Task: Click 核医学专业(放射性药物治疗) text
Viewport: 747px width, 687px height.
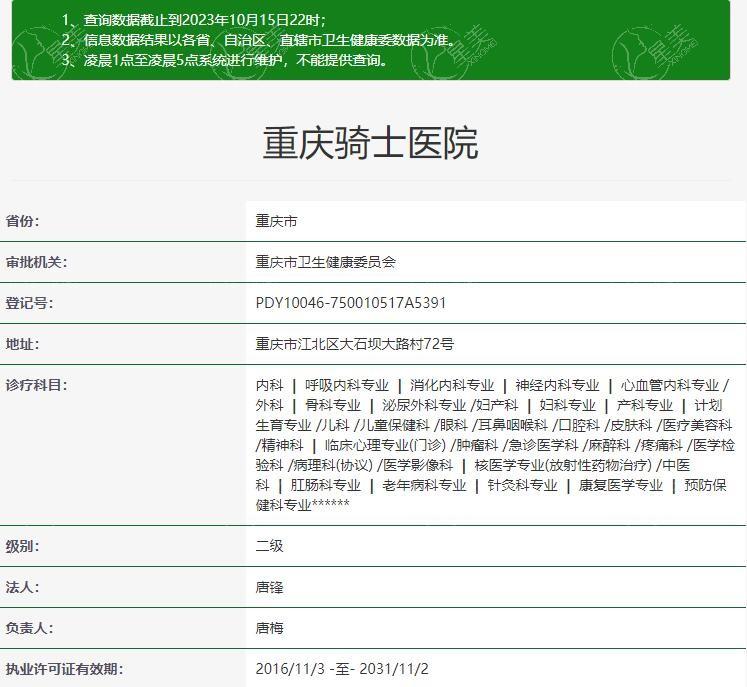Action: (x=563, y=465)
